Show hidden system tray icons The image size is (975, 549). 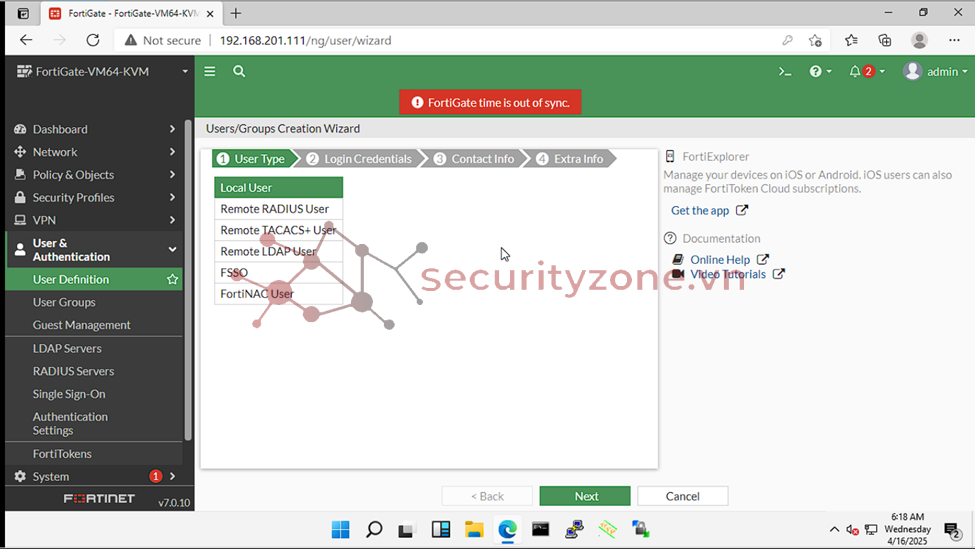click(x=834, y=530)
